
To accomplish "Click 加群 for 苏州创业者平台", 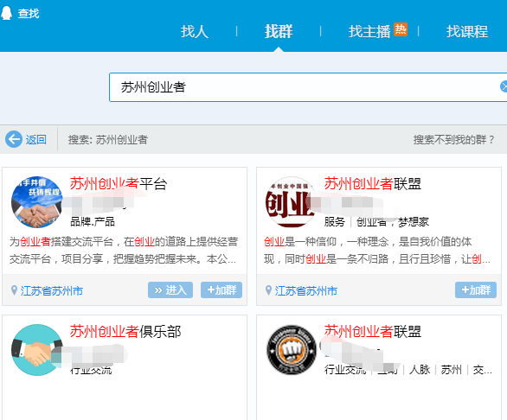I will (x=221, y=290).
